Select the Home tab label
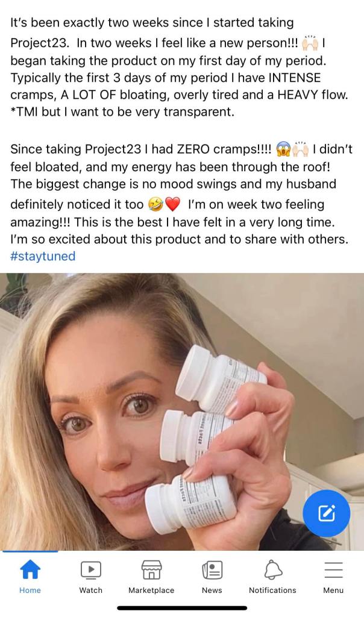 (x=30, y=590)
